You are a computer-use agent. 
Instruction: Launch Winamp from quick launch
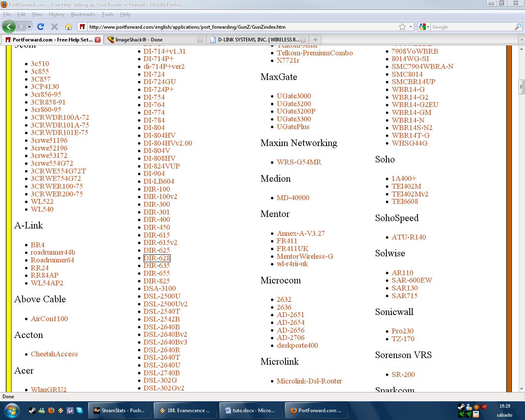[x=60, y=410]
